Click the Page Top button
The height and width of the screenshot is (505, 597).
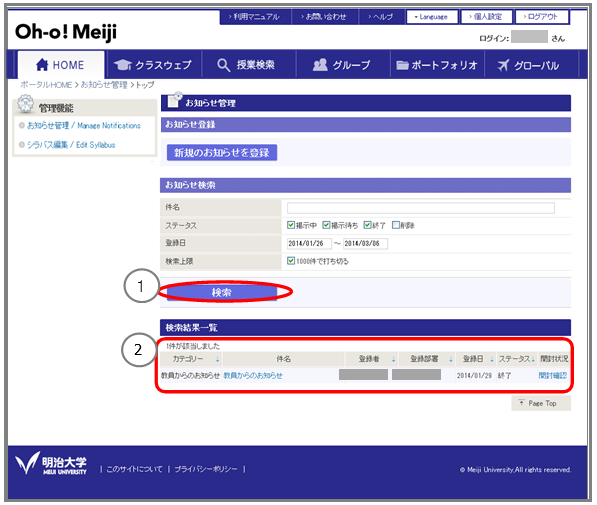[541, 403]
